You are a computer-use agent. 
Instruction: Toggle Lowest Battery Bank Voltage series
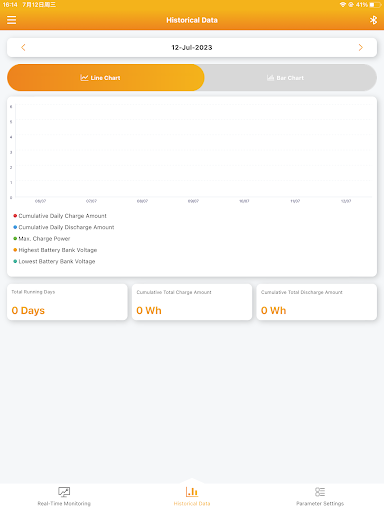(54, 261)
